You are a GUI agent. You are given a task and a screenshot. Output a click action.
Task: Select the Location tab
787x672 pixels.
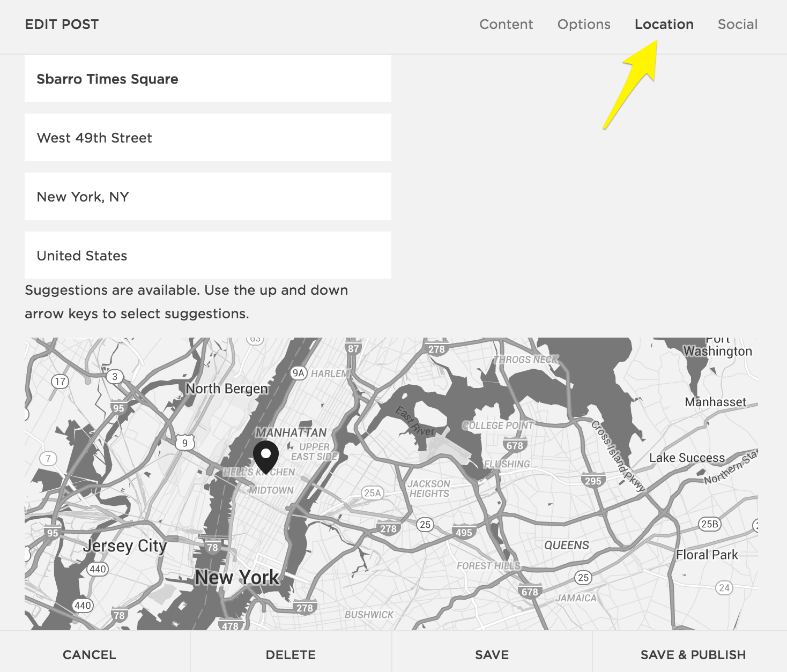[x=664, y=25]
